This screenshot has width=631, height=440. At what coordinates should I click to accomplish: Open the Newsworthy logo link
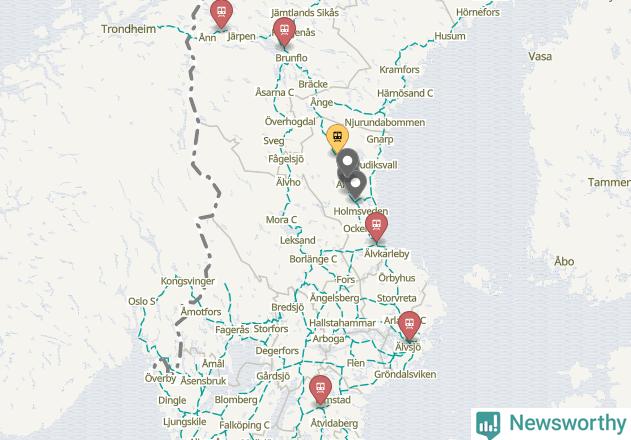click(551, 423)
